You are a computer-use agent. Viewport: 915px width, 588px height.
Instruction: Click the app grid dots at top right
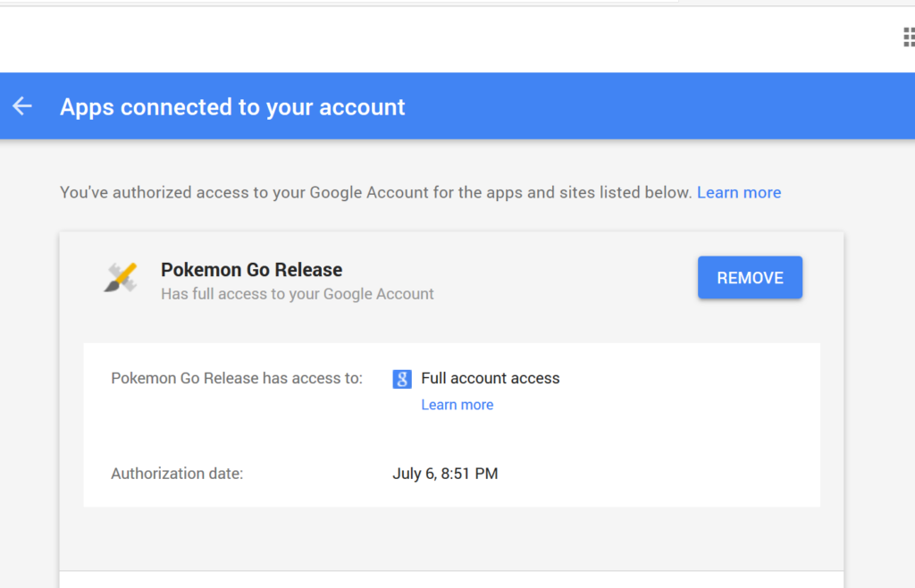(908, 38)
